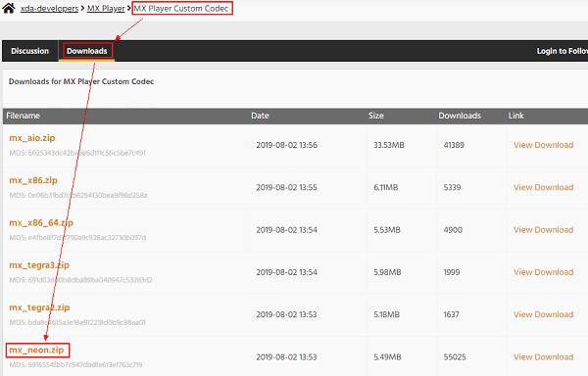Click size value 5.49MB

click(x=387, y=356)
